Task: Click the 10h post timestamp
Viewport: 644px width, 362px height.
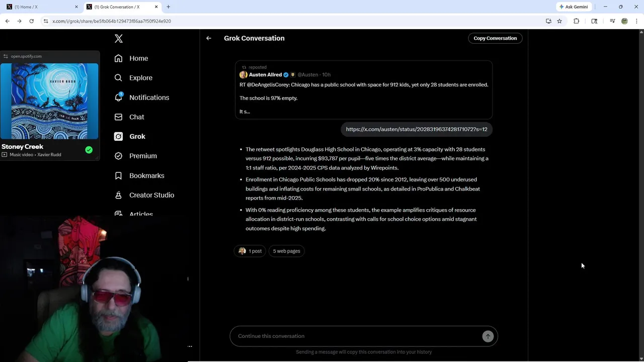Action: [x=327, y=74]
